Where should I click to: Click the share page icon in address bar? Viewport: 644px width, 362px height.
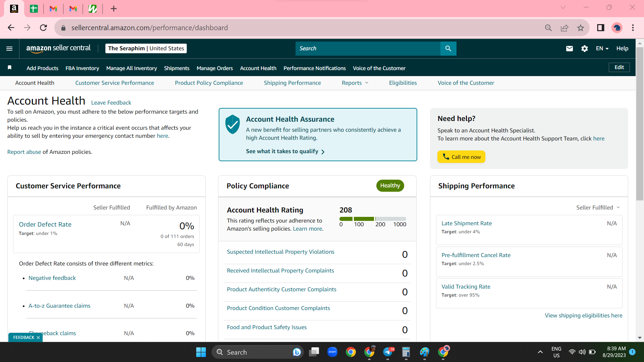[x=565, y=28]
